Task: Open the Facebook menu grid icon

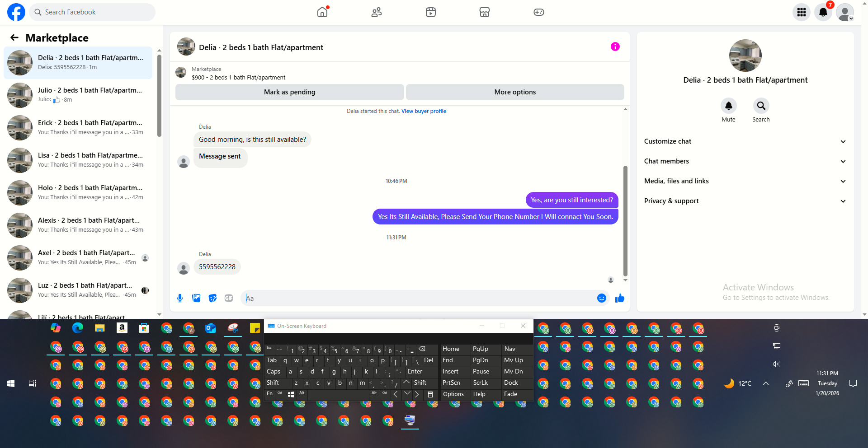Action: pyautogui.click(x=802, y=12)
